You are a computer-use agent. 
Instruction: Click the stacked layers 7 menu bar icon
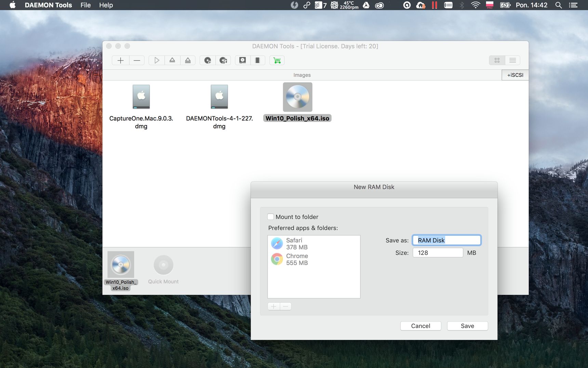coord(321,5)
